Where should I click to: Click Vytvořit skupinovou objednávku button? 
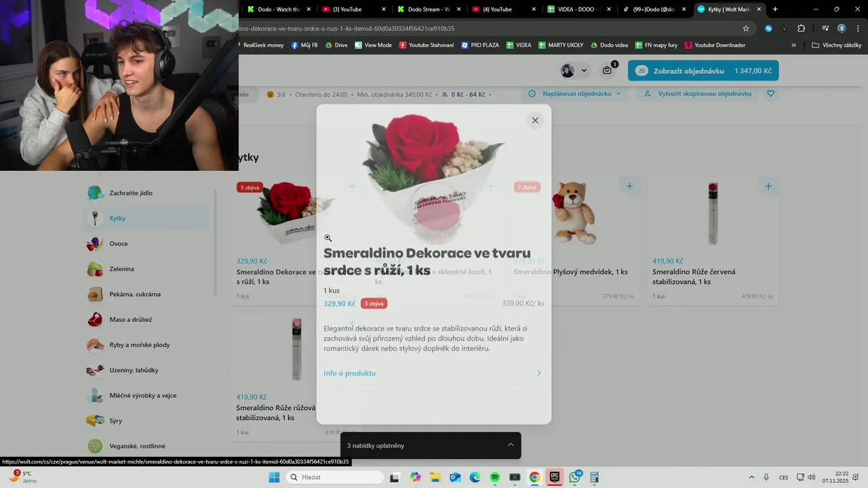click(698, 94)
